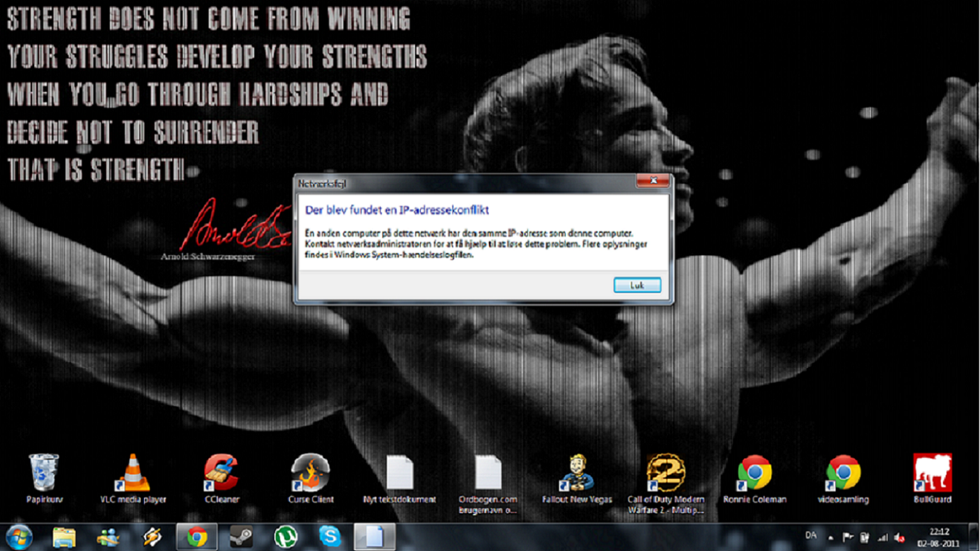The width and height of the screenshot is (980, 551).
Task: Open Steam from the taskbar
Action: coord(240,537)
